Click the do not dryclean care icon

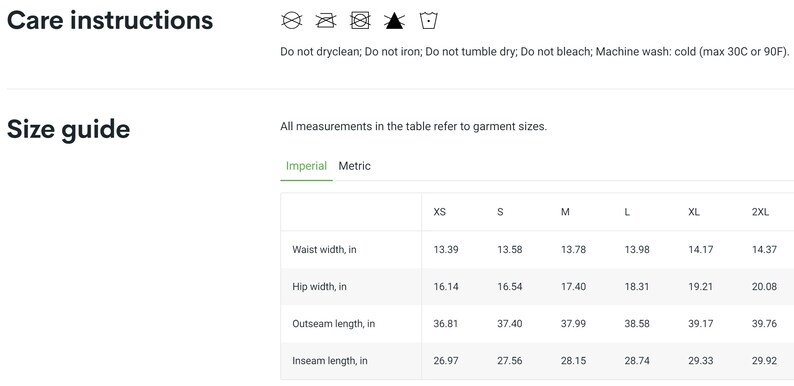point(292,20)
